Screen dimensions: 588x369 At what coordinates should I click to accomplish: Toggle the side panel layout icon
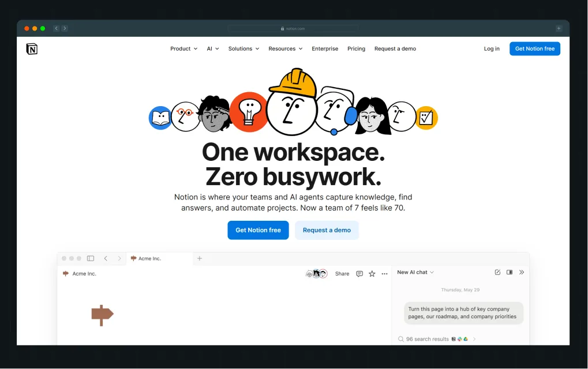pos(510,272)
